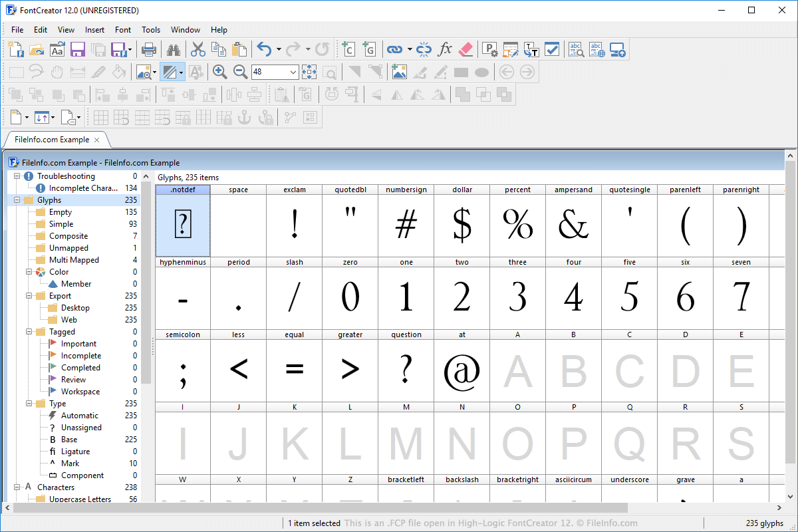Click the broken link (unlink) icon
798x532 pixels.
[424, 49]
